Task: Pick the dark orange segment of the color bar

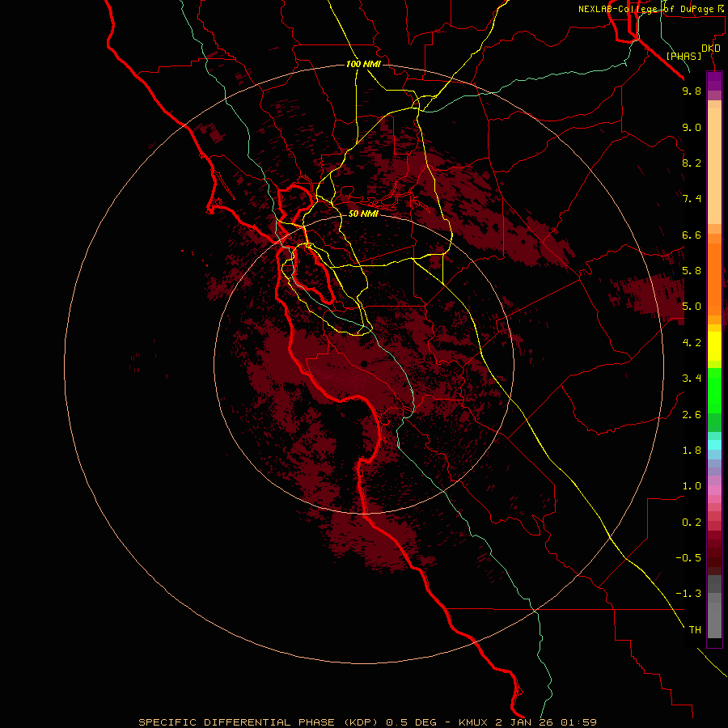Action: (x=714, y=280)
